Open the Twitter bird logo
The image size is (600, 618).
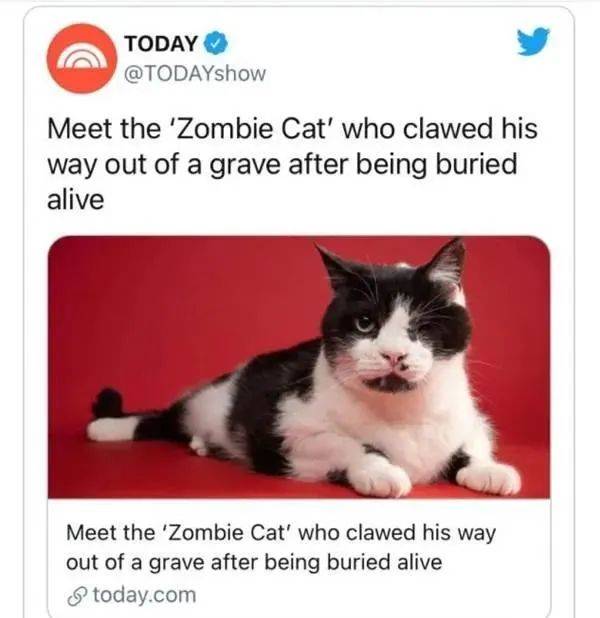533,41
